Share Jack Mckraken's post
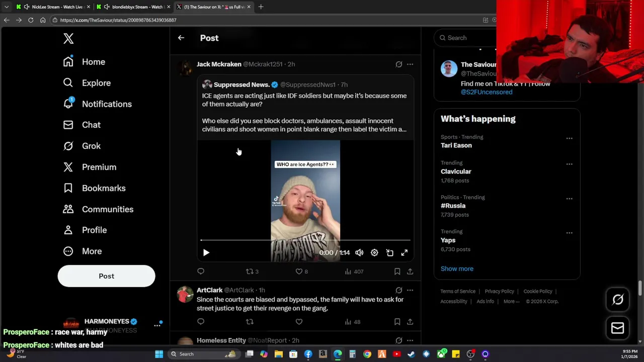 [410, 271]
